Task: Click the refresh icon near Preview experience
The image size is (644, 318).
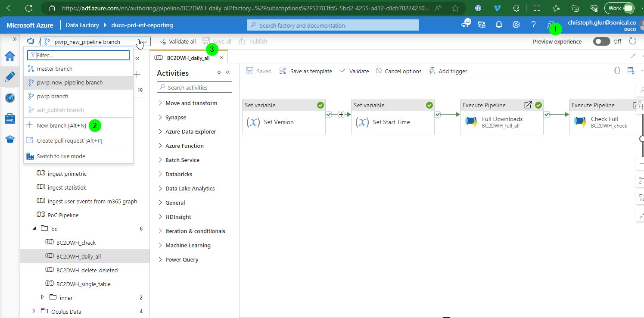Action: click(633, 41)
